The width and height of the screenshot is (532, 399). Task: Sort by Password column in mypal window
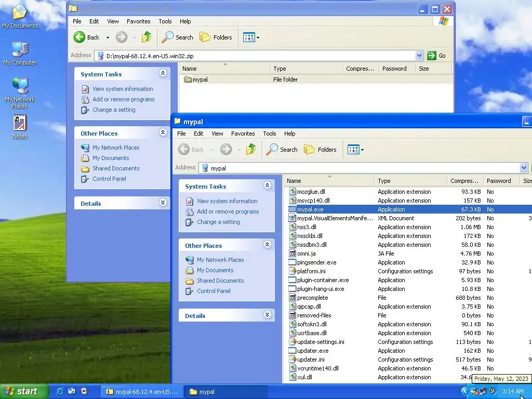pos(501,180)
